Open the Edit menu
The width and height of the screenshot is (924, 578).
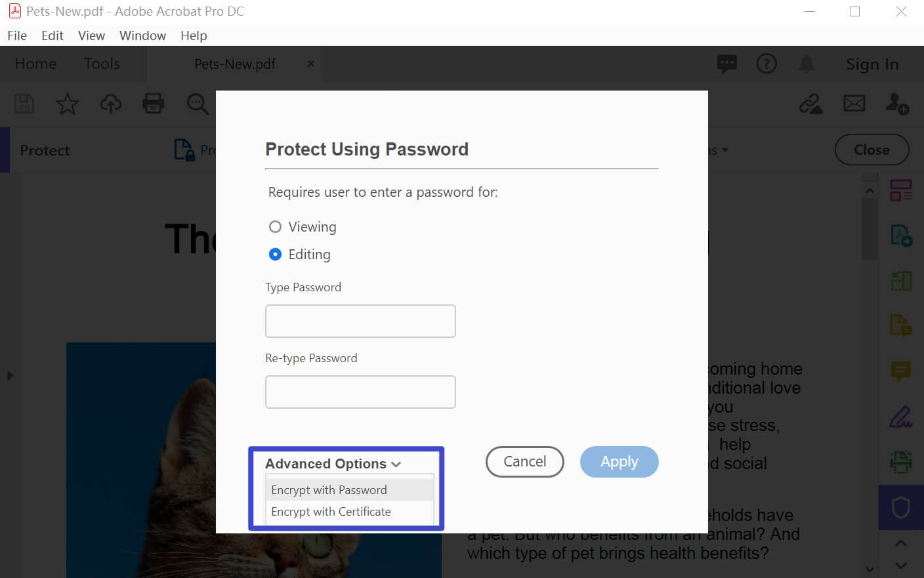point(52,35)
